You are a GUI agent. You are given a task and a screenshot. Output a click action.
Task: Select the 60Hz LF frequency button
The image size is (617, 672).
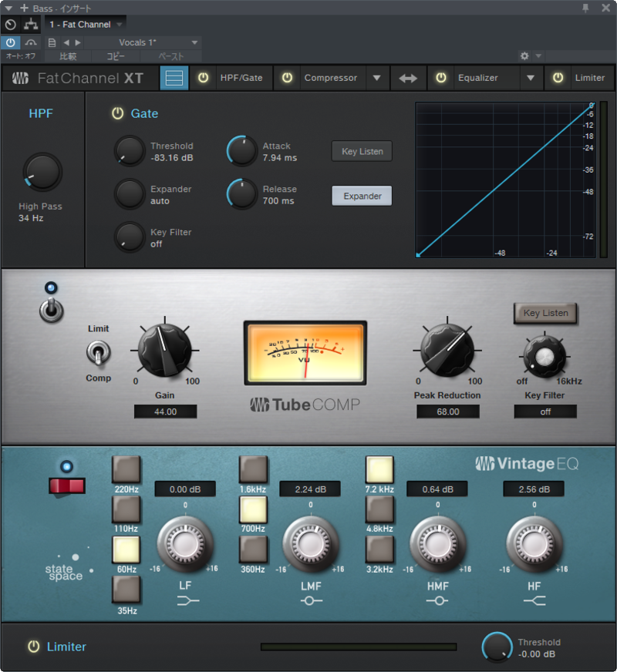pos(126,549)
